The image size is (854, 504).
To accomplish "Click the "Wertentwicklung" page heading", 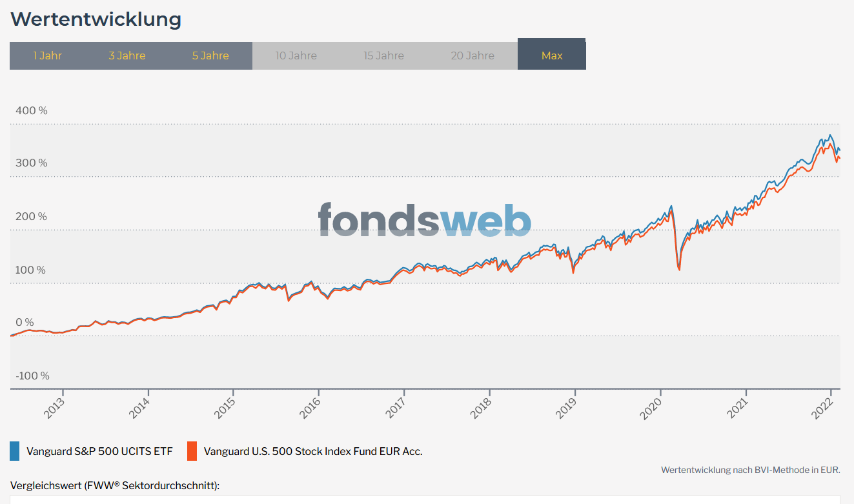I will [x=95, y=19].
